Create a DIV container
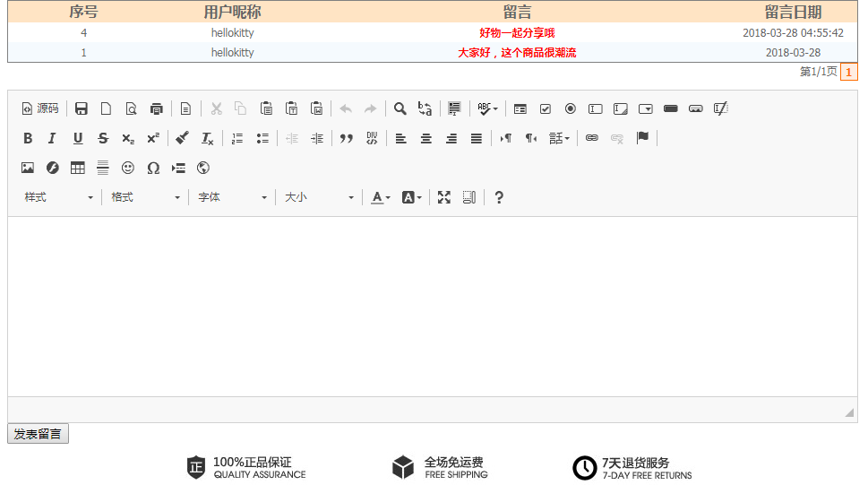The image size is (868, 485). click(372, 138)
